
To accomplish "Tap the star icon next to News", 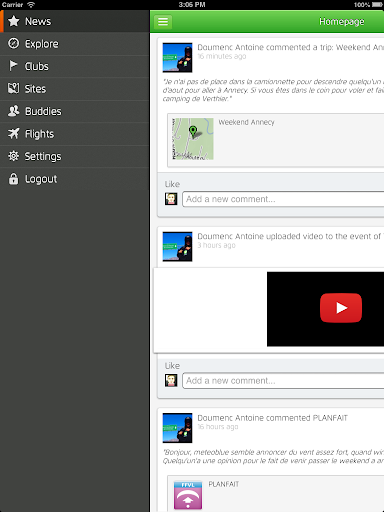I will 14,21.
